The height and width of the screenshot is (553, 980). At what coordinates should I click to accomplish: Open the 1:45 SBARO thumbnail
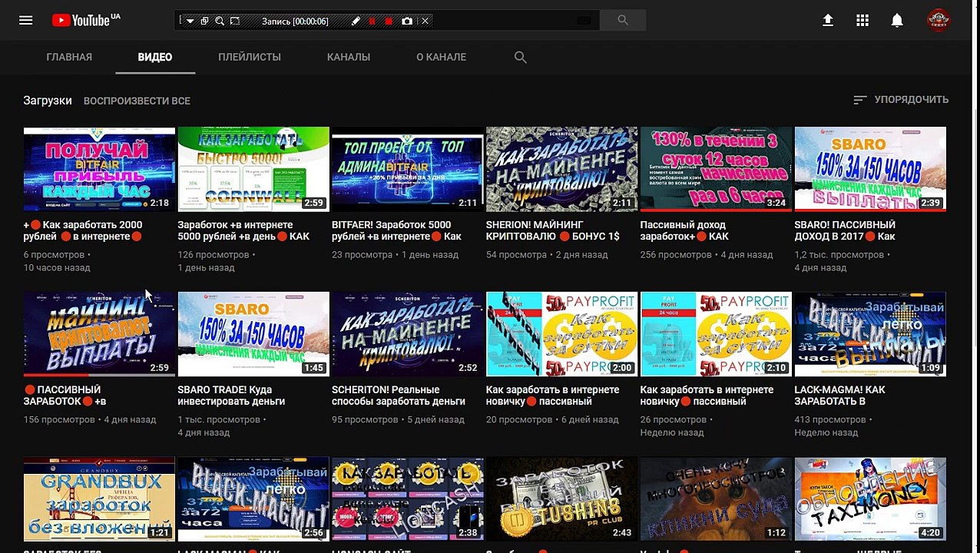tap(253, 334)
